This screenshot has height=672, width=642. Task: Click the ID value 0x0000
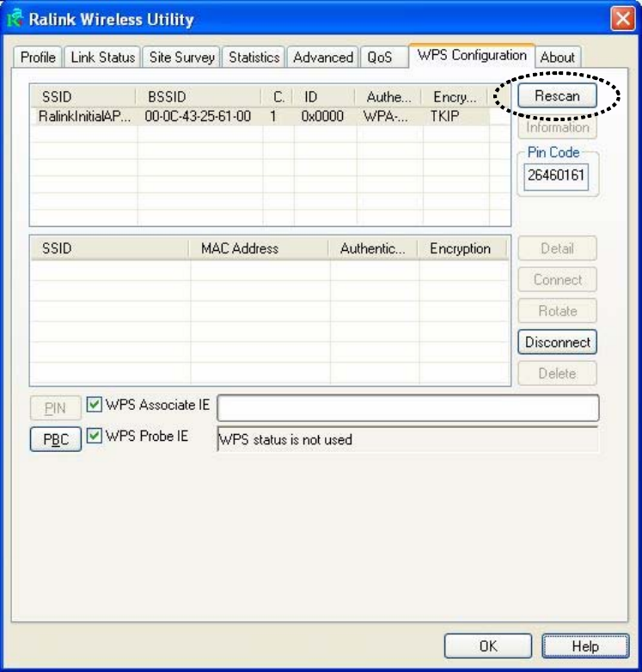[322, 116]
